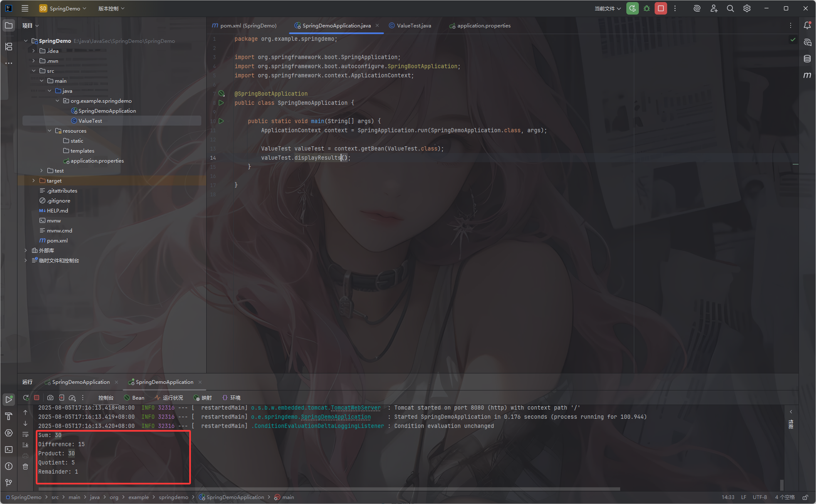Click LF line separator in status bar
Image resolution: width=816 pixels, height=504 pixels.
pyautogui.click(x=744, y=497)
